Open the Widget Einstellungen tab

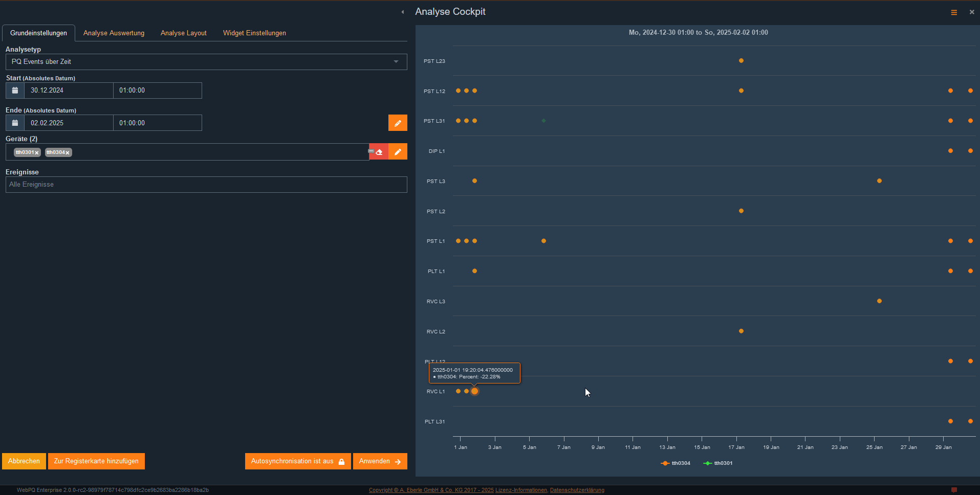pyautogui.click(x=254, y=33)
